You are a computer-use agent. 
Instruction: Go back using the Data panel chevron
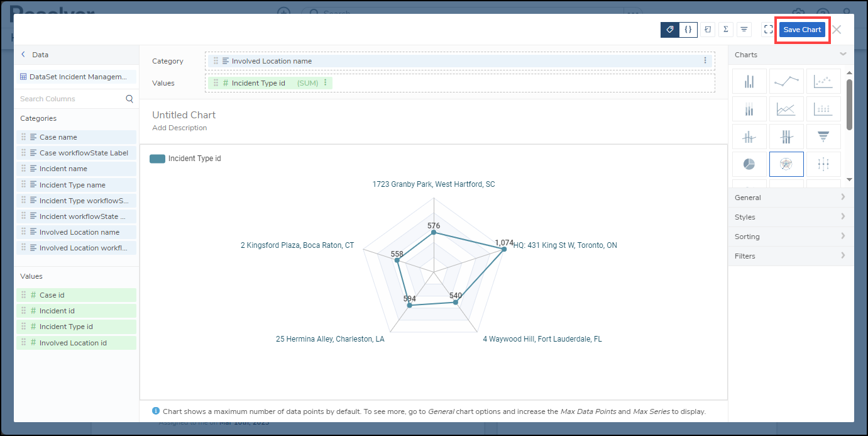pyautogui.click(x=23, y=55)
